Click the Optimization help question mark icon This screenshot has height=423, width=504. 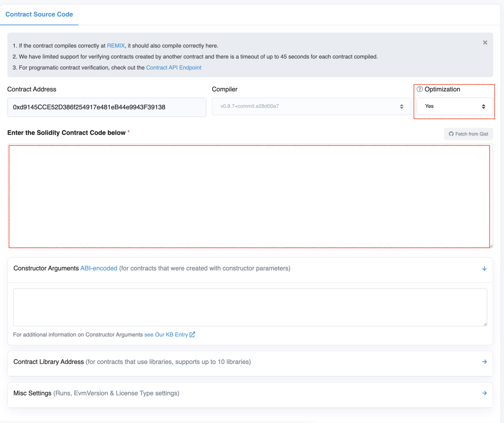pyautogui.click(x=420, y=89)
